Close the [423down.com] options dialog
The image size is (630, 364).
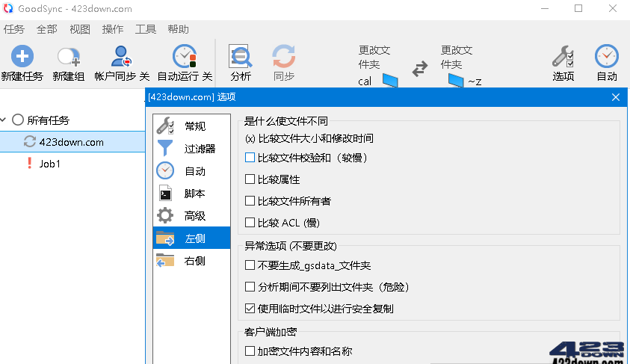point(616,97)
